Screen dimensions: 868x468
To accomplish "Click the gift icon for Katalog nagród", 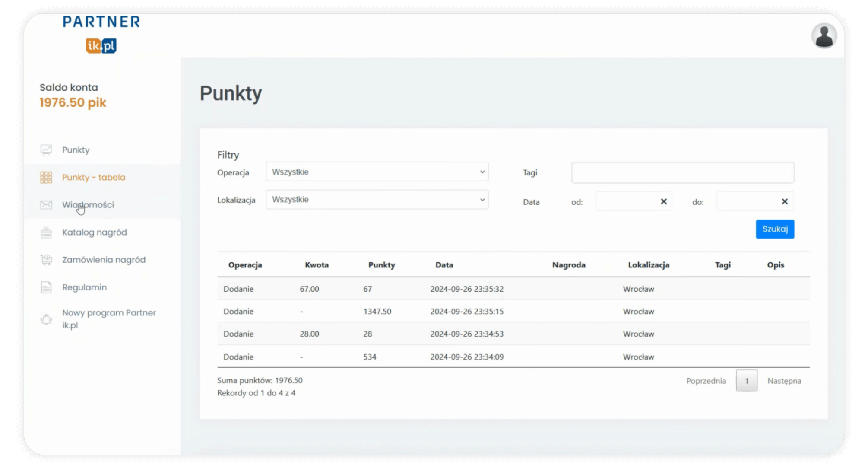I will tap(46, 232).
